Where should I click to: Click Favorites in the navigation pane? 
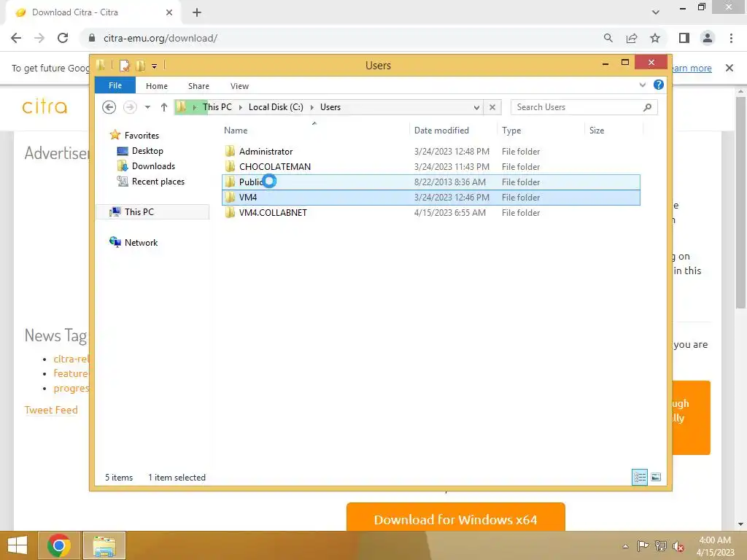click(x=142, y=135)
